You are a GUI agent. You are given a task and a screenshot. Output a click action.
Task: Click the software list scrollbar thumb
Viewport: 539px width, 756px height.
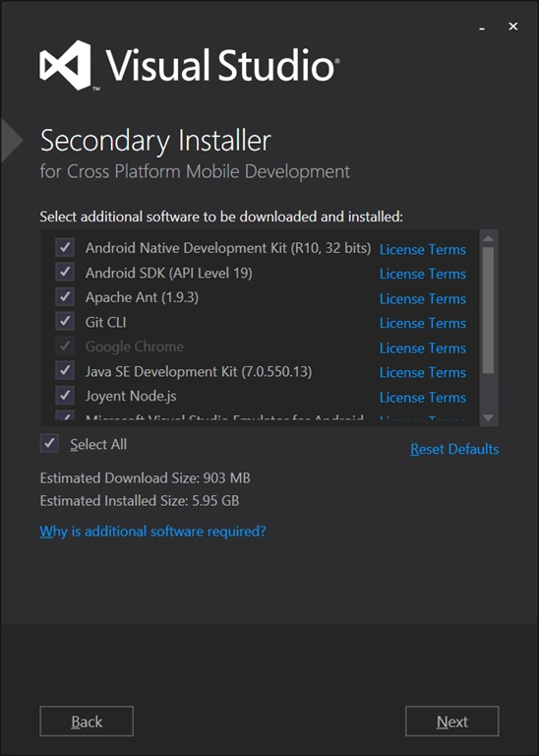[x=488, y=310]
